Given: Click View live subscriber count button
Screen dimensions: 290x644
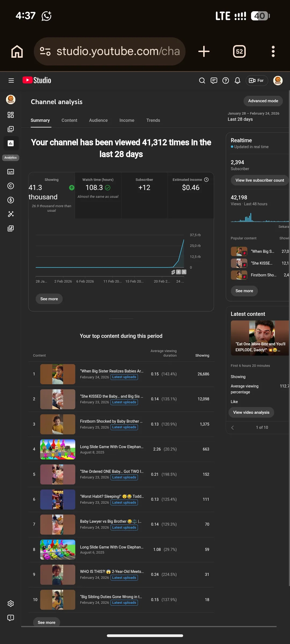Looking at the screenshot, I should coord(260,180).
